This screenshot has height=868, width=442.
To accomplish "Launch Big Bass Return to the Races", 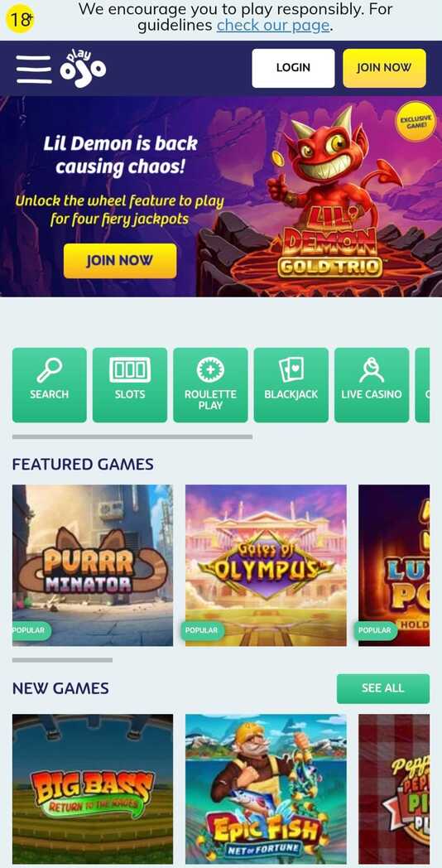I will (93, 788).
